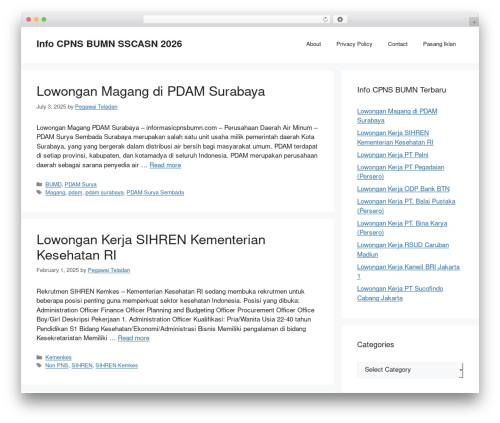Click the tags icon under the PDAM post
The image size is (500, 423).
pyautogui.click(x=39, y=192)
